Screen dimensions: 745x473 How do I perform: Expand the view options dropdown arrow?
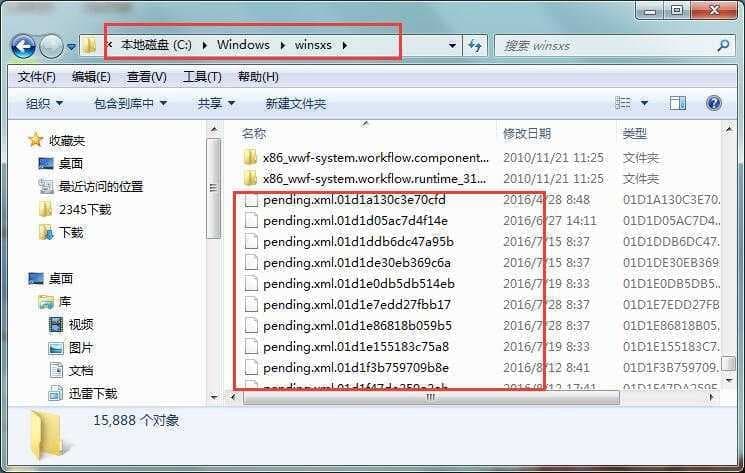(x=644, y=103)
